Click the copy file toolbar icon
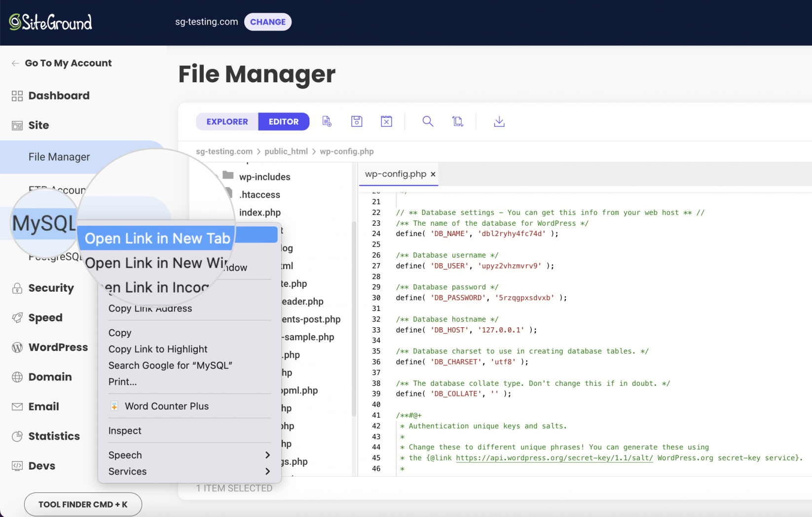The image size is (812, 517). click(458, 121)
